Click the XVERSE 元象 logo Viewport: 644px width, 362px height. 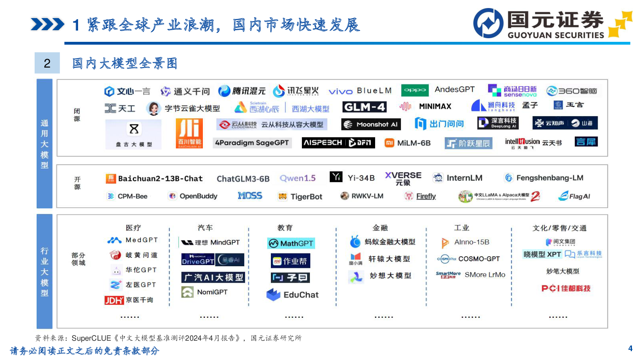pos(403,178)
